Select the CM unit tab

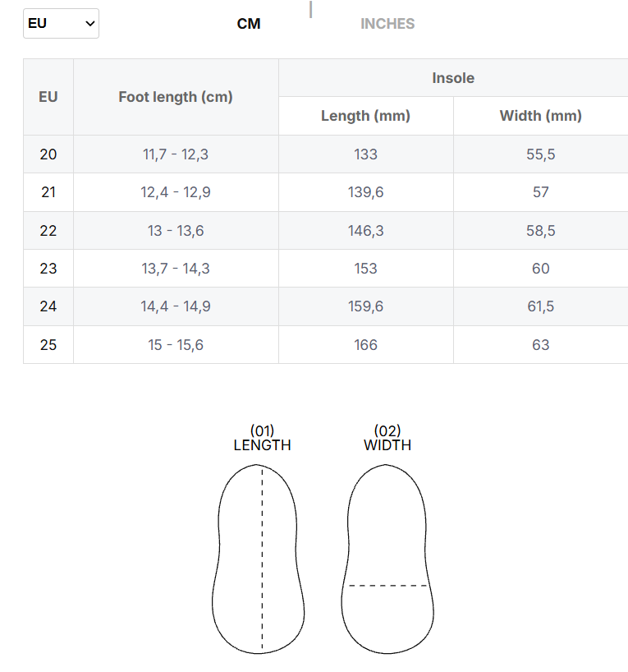click(x=249, y=24)
